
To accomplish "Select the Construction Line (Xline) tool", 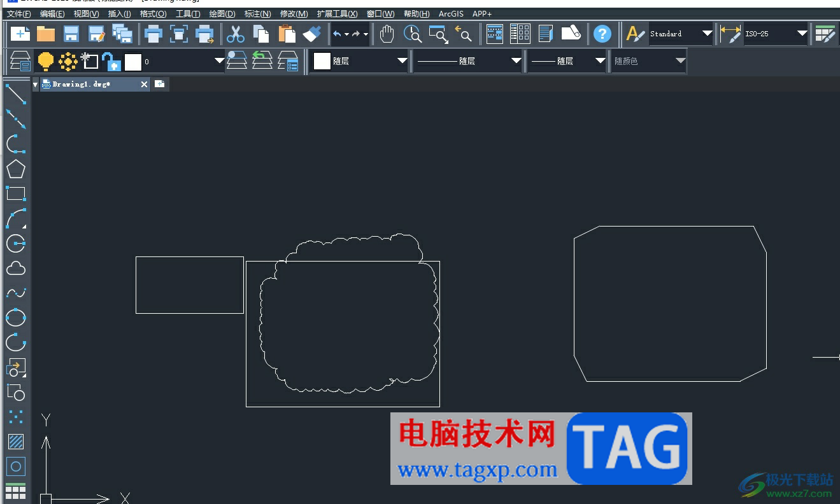I will [x=16, y=119].
